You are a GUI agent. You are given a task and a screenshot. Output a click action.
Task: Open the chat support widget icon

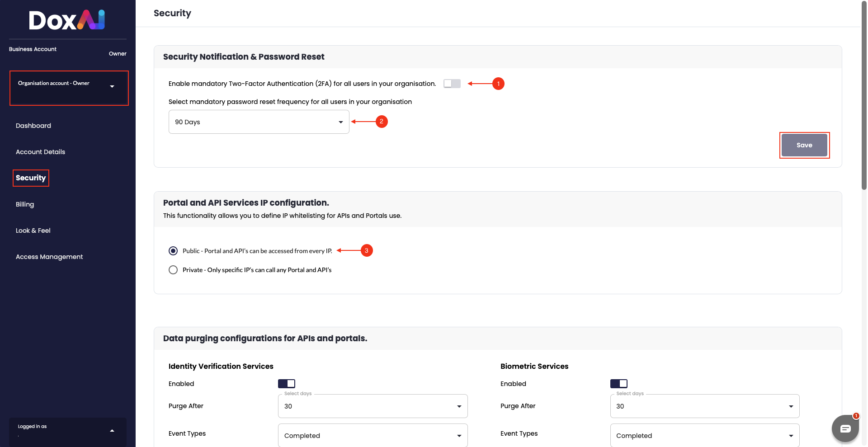[x=845, y=428]
